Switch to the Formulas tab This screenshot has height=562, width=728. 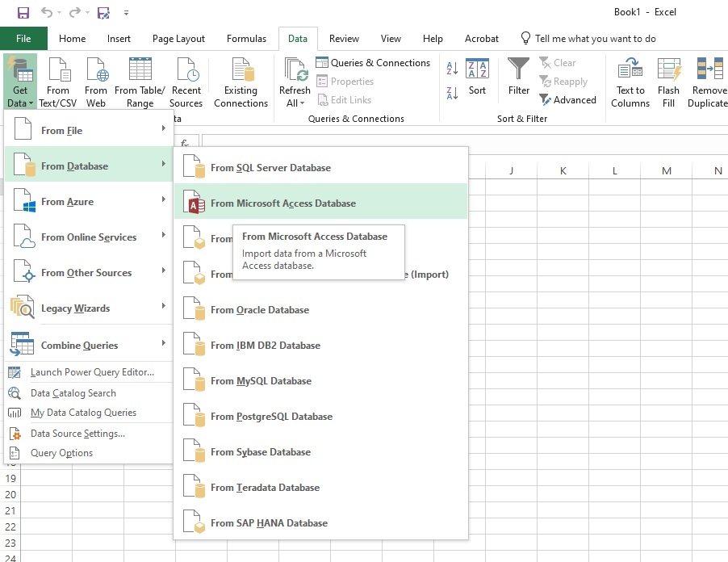point(246,39)
